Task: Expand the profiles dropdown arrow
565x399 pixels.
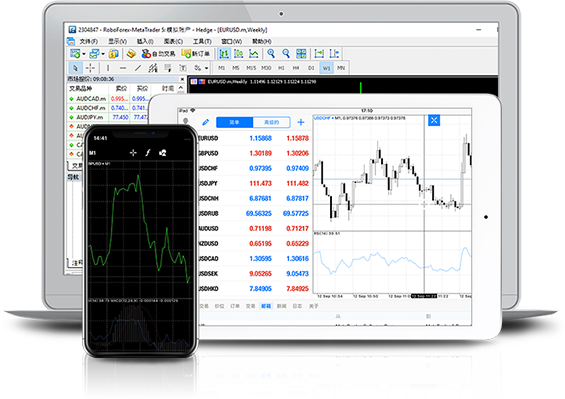Action: [x=103, y=54]
